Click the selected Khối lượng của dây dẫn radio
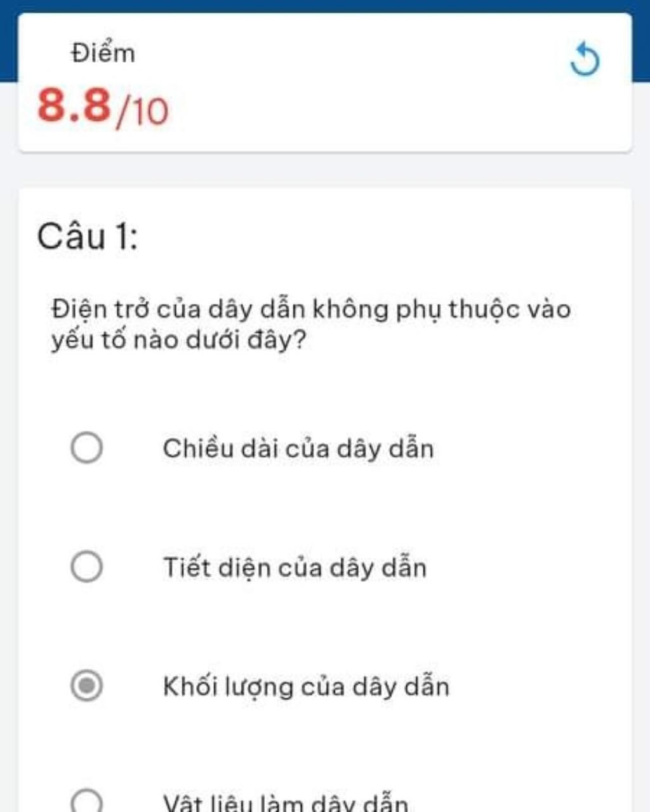Screen dimensions: 650x812 point(86,686)
